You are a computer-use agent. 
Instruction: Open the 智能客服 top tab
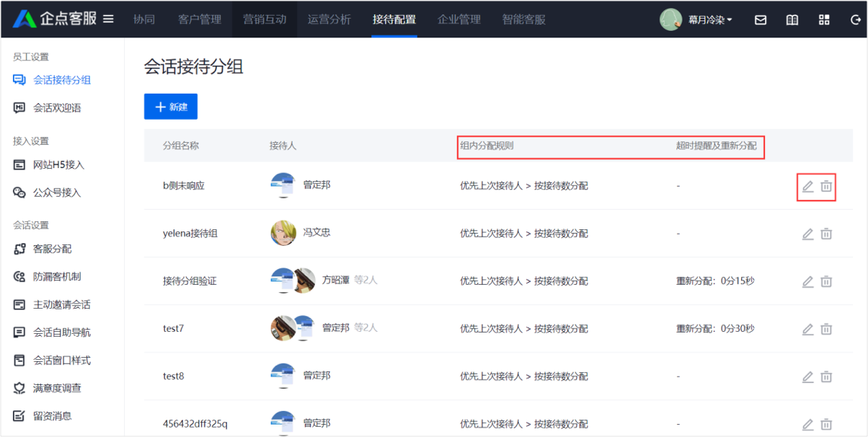coord(524,19)
